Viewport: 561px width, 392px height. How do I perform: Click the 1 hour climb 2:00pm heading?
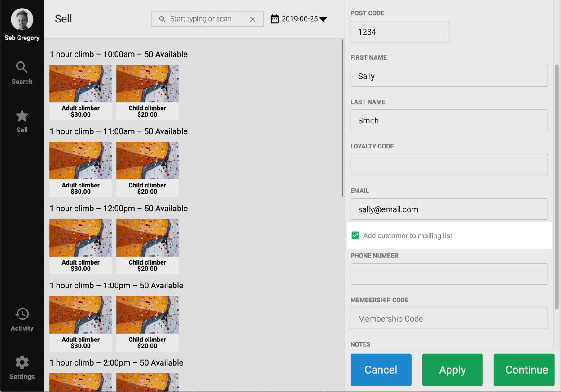click(x=116, y=363)
